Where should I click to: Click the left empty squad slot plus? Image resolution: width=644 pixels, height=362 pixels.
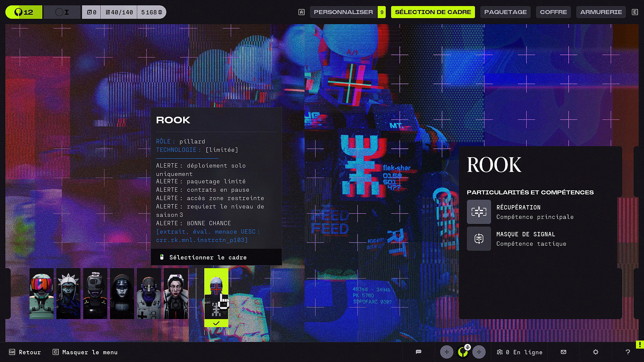coord(446,352)
